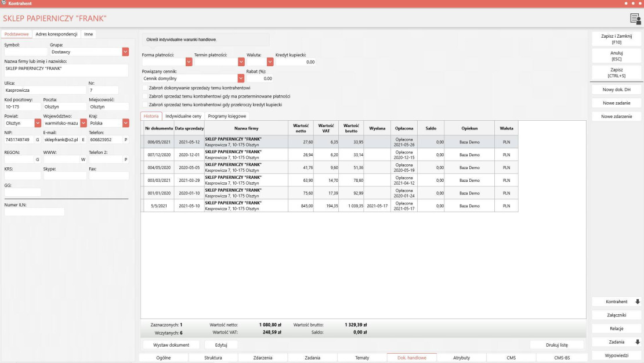Click the Relacje button
This screenshot has height=363, width=644.
coord(617,329)
